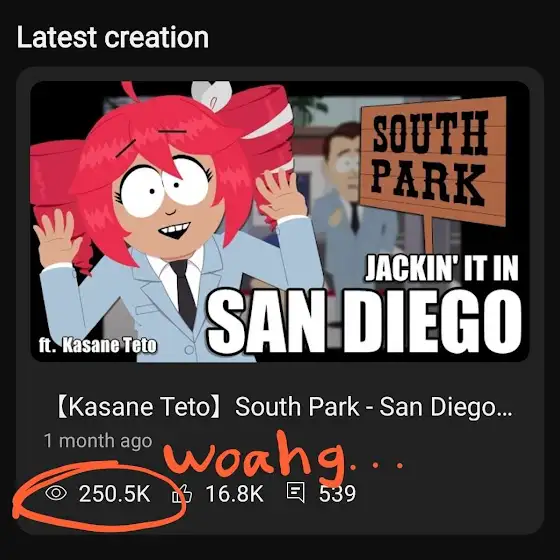The image size is (560, 560).
Task: Click the empty card area right of 539
Action: 446,494
